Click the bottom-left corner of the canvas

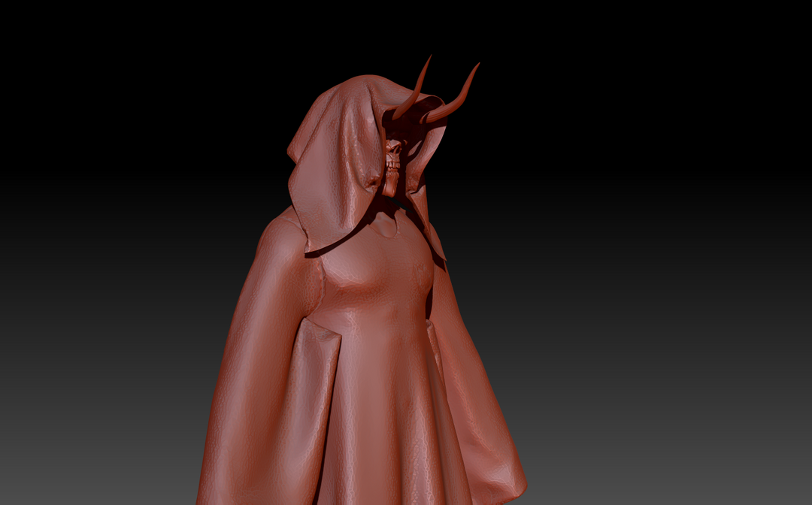point(8,496)
